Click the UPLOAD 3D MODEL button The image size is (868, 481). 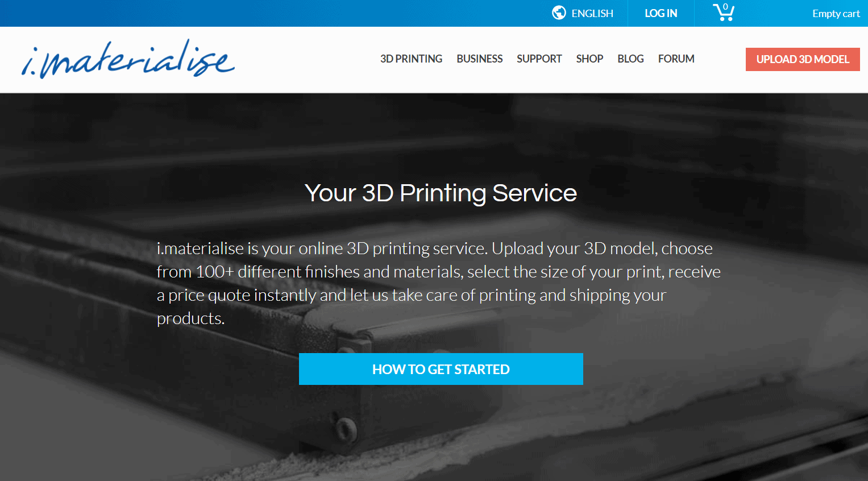coord(803,59)
